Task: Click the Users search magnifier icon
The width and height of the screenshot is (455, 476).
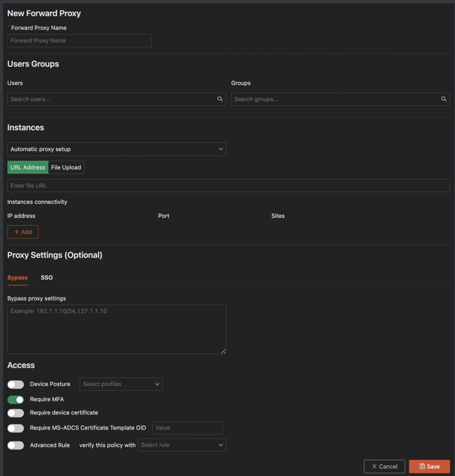Action: tap(220, 99)
